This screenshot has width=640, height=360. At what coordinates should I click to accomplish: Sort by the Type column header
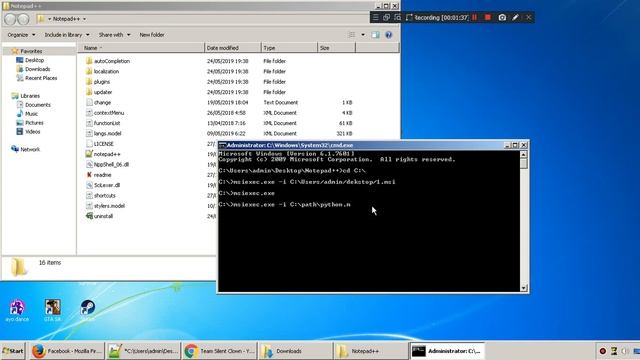(289, 48)
